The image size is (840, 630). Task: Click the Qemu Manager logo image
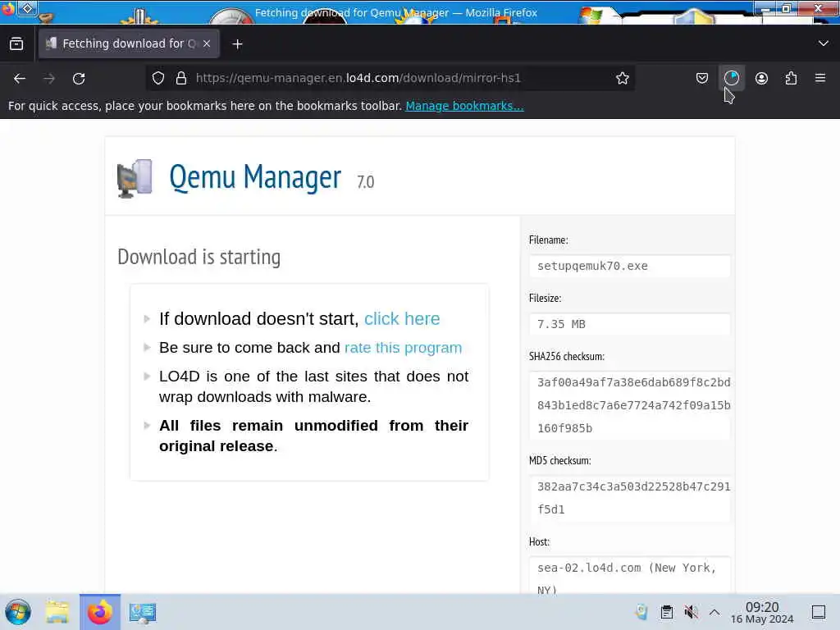[135, 178]
